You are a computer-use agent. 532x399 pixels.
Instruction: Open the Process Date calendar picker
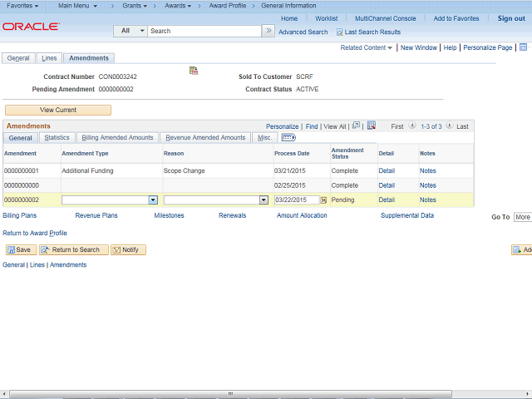(323, 200)
